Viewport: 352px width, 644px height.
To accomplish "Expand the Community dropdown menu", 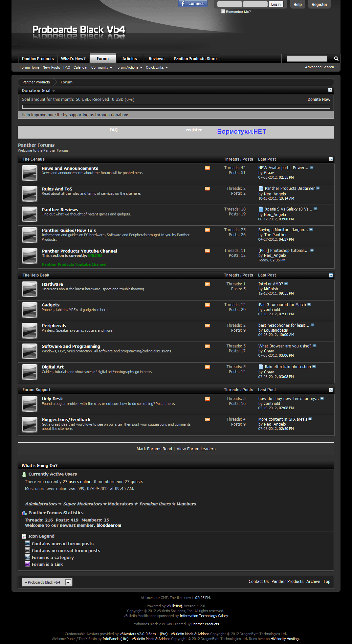I will pyautogui.click(x=102, y=67).
